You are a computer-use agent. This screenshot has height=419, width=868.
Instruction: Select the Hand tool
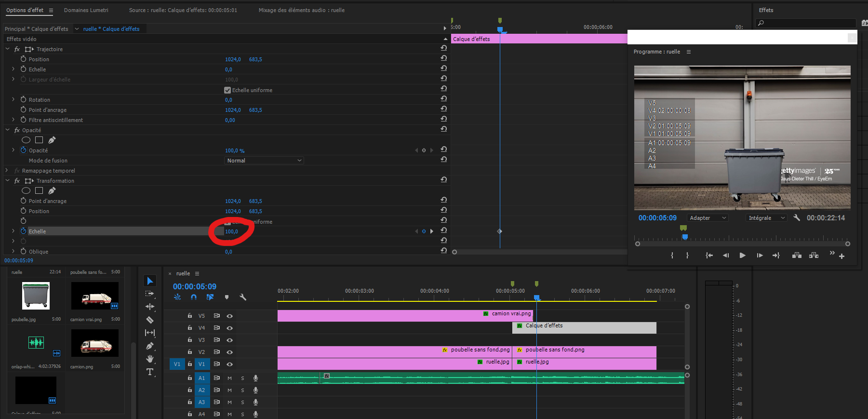[150, 359]
